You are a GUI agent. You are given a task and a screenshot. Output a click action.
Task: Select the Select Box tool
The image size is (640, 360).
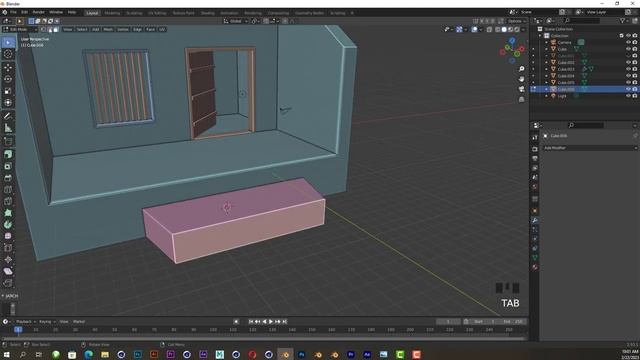(8, 42)
